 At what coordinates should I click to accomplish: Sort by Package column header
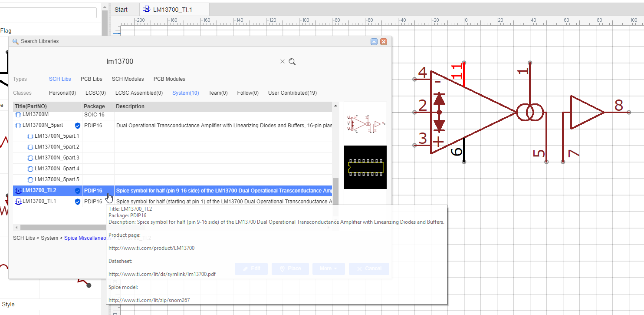(x=98, y=106)
